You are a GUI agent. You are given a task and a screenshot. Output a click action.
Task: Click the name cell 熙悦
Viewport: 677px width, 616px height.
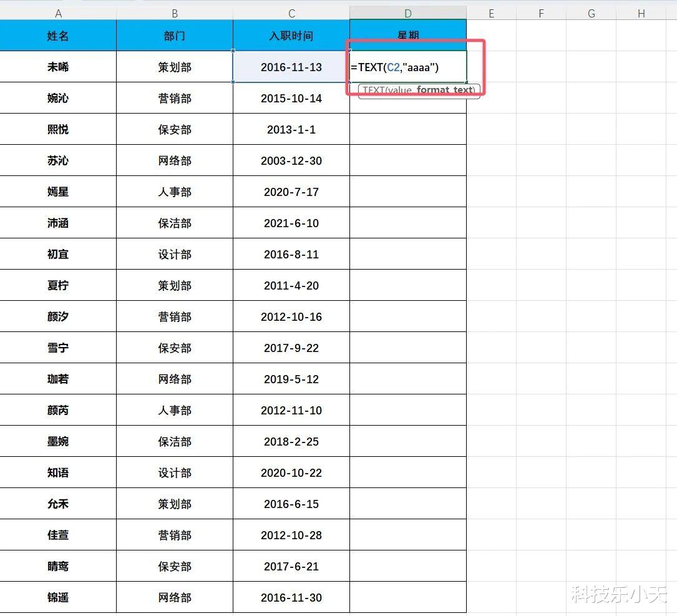[x=58, y=129]
